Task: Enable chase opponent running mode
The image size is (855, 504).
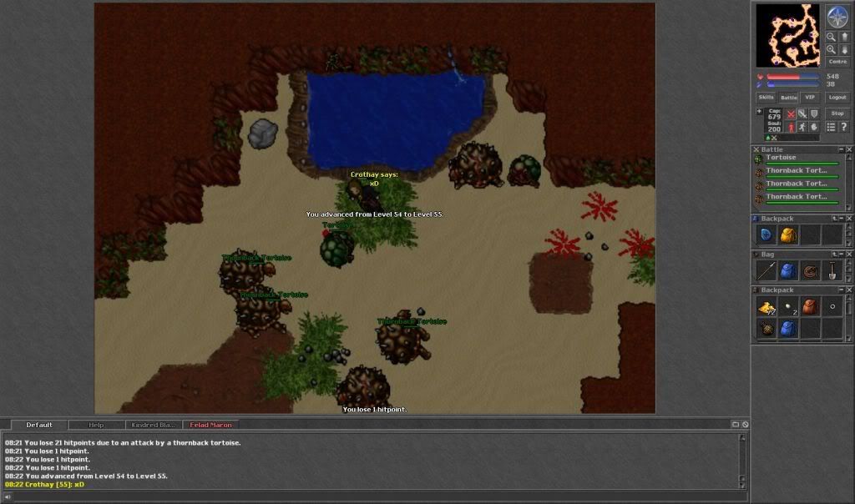Action: point(802,127)
